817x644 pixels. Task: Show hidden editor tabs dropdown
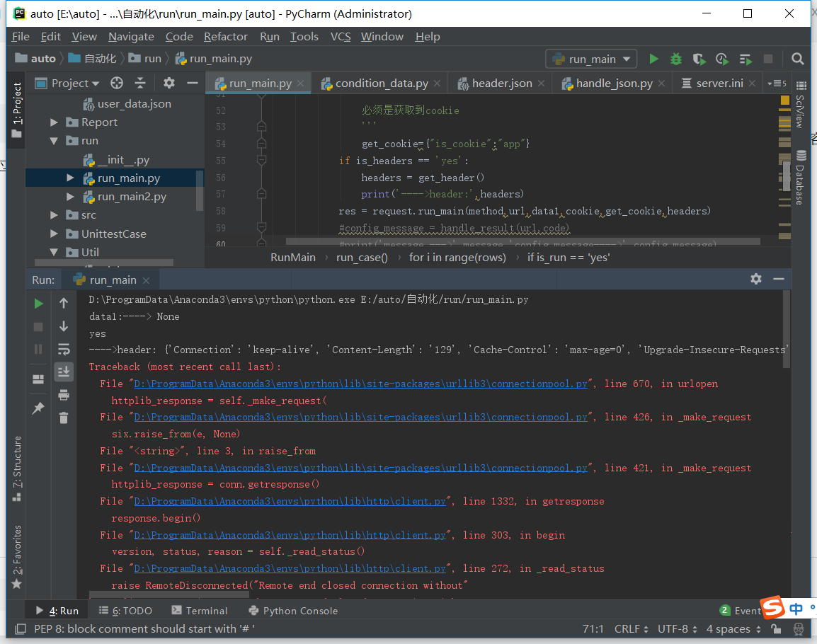click(x=777, y=84)
